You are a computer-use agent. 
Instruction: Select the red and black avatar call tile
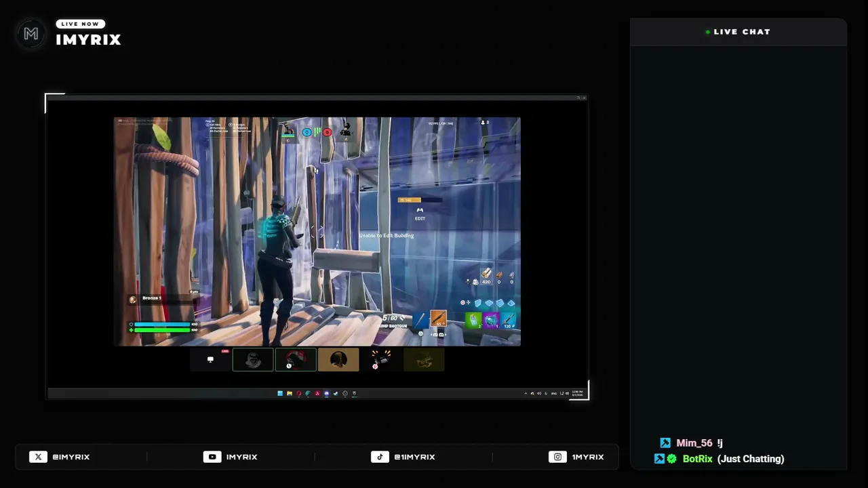pos(296,360)
